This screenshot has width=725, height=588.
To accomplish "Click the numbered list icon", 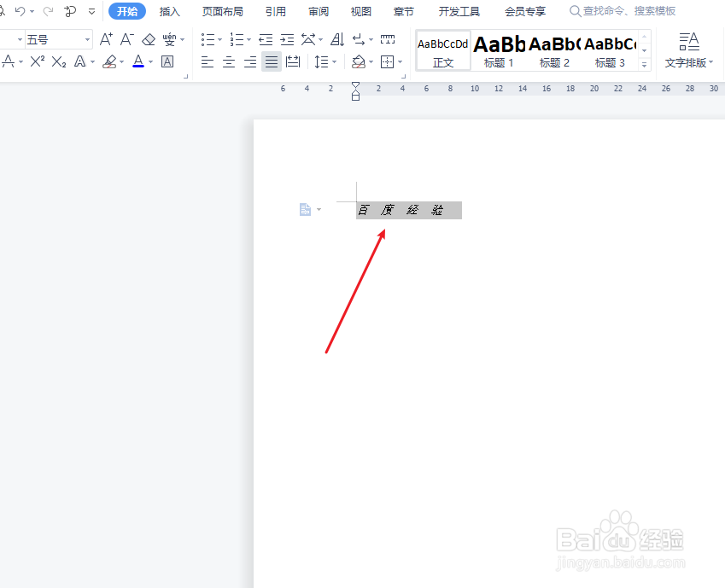I will click(237, 40).
